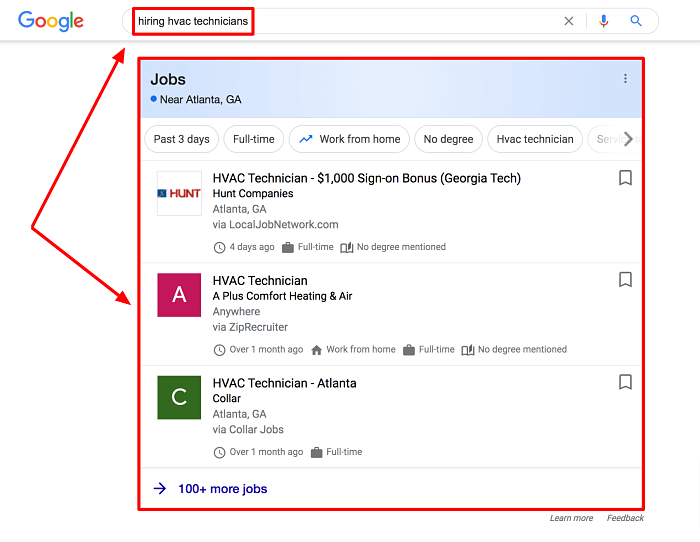Bookmark the Hunt Companies HVAC job
Image resolution: width=700 pixels, height=542 pixels.
coord(625,178)
